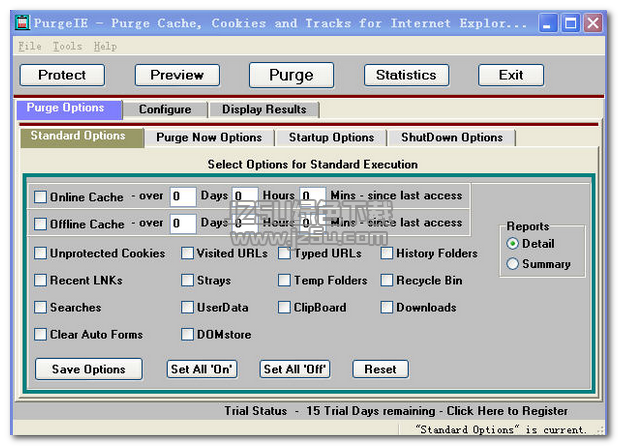Tick the Unprotected Cookies checkbox
The width and height of the screenshot is (618, 446).
coord(40,253)
